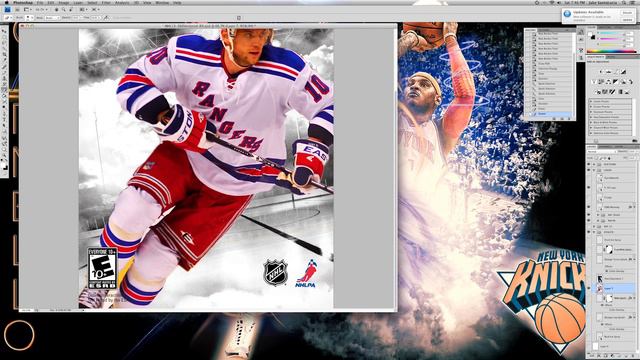Add a Channel Mixer adjustment
Screen dimensions: 640x360
631,82
